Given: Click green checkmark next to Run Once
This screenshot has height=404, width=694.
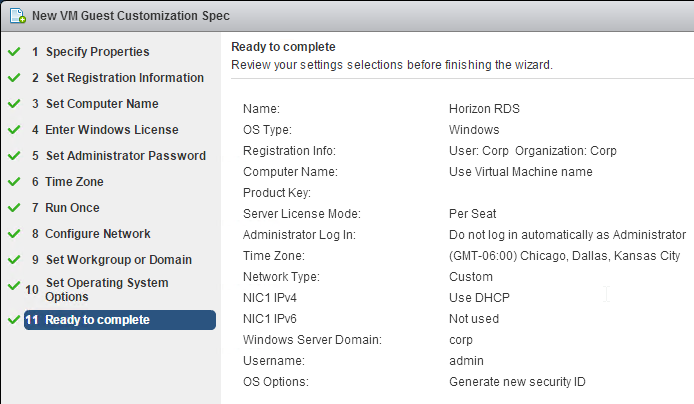Looking at the screenshot, I should tap(14, 207).
